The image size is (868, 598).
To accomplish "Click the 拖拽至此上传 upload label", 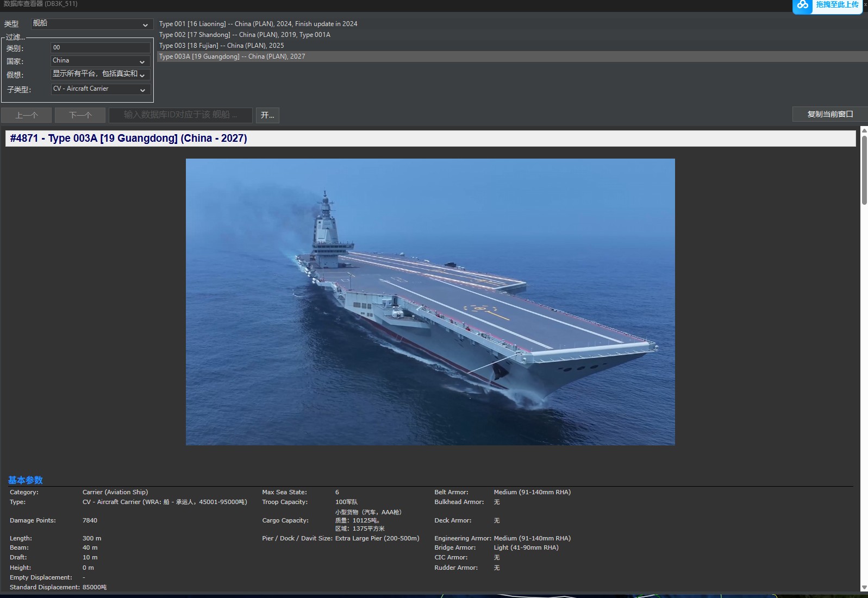I will pyautogui.click(x=836, y=5).
